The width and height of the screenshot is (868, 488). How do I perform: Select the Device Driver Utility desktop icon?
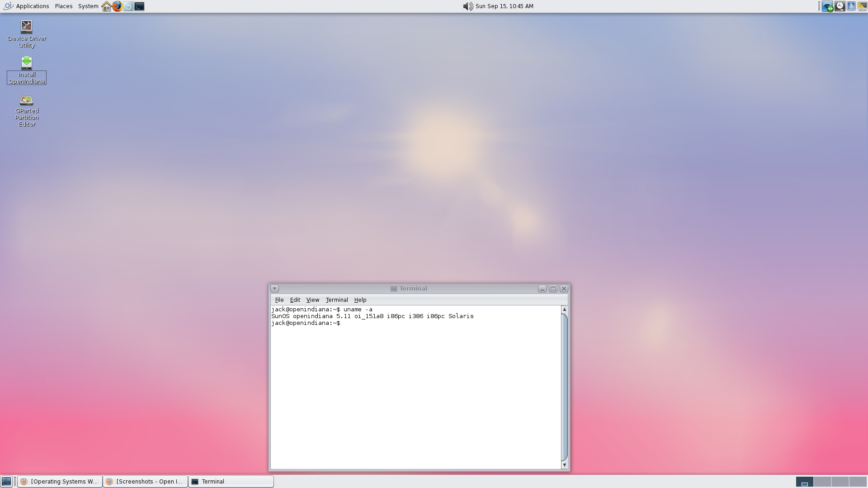27,34
